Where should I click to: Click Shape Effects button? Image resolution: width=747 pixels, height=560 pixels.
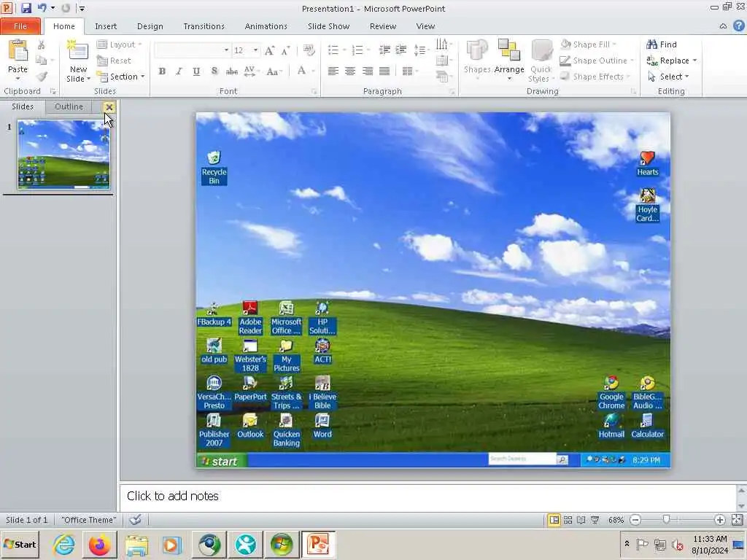point(595,77)
